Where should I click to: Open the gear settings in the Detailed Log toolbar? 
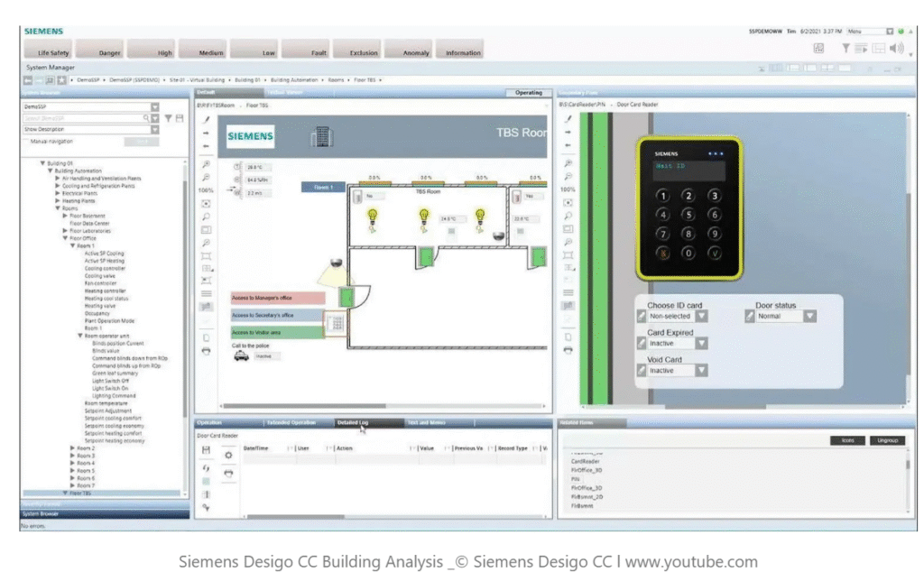click(x=228, y=456)
